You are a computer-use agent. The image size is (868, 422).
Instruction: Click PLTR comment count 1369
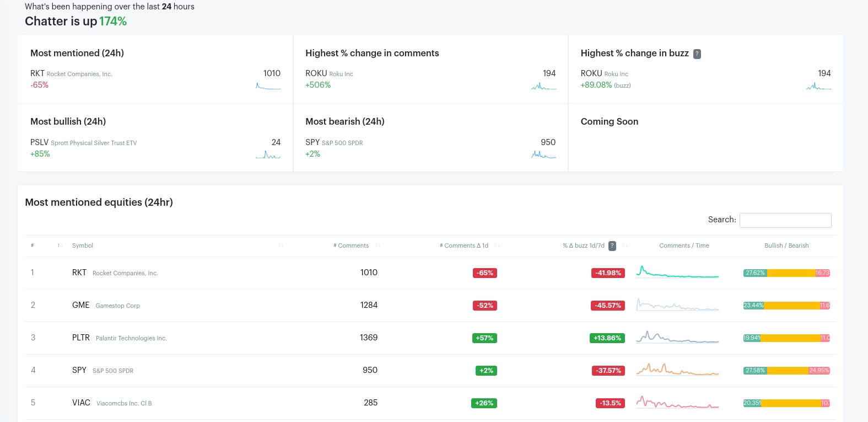[369, 338]
